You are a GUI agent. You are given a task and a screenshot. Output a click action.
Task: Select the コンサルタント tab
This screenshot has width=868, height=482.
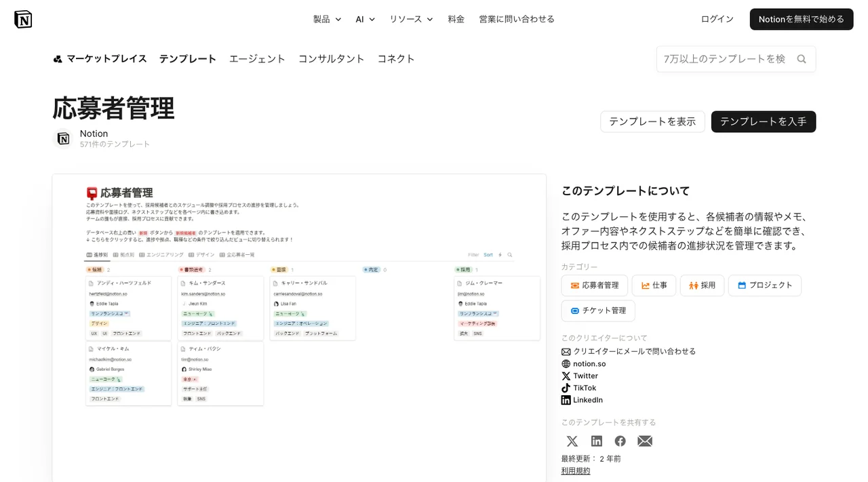[332, 59]
